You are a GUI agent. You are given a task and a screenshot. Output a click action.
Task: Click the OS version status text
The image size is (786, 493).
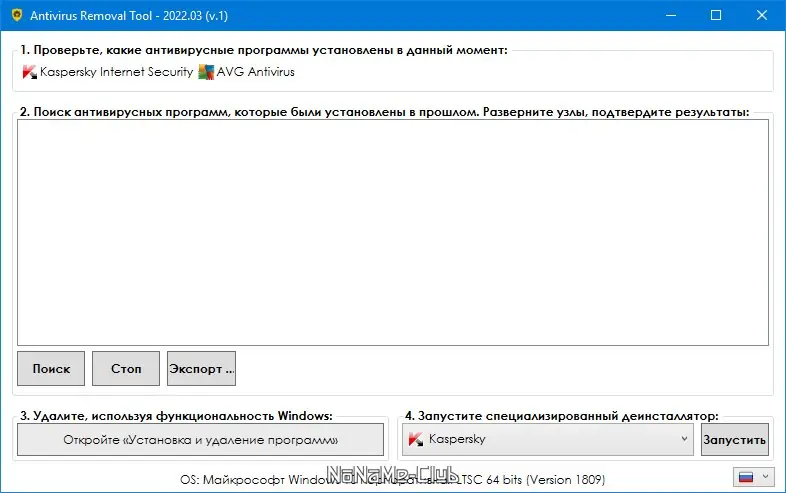[x=392, y=480]
